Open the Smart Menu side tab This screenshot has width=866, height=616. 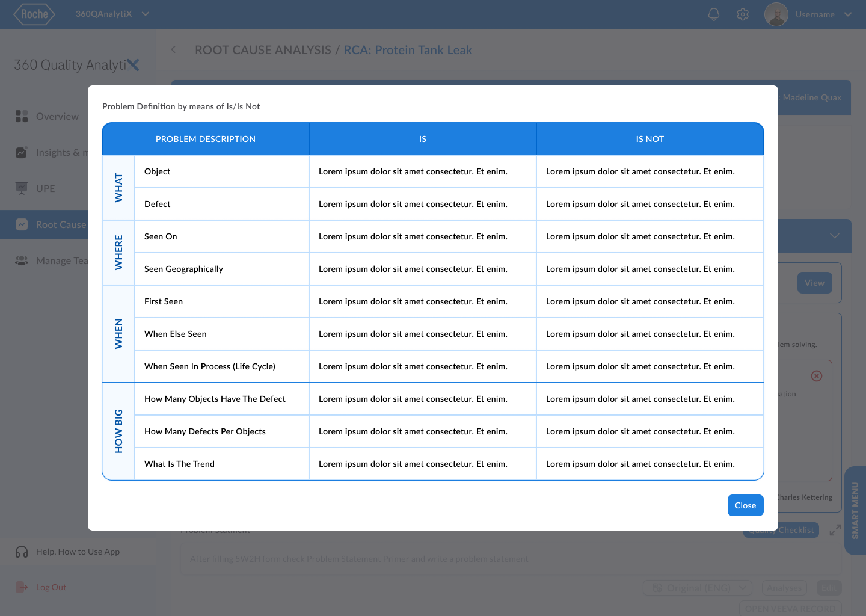pos(855,510)
